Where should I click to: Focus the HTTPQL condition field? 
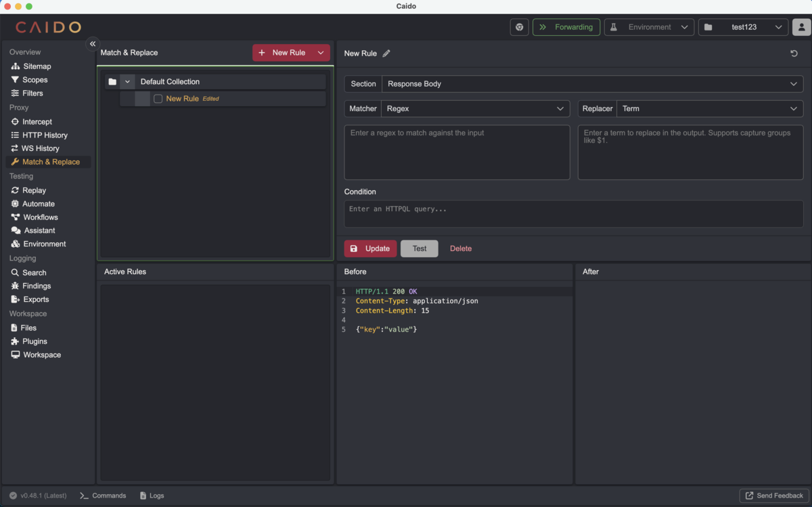pyautogui.click(x=574, y=214)
